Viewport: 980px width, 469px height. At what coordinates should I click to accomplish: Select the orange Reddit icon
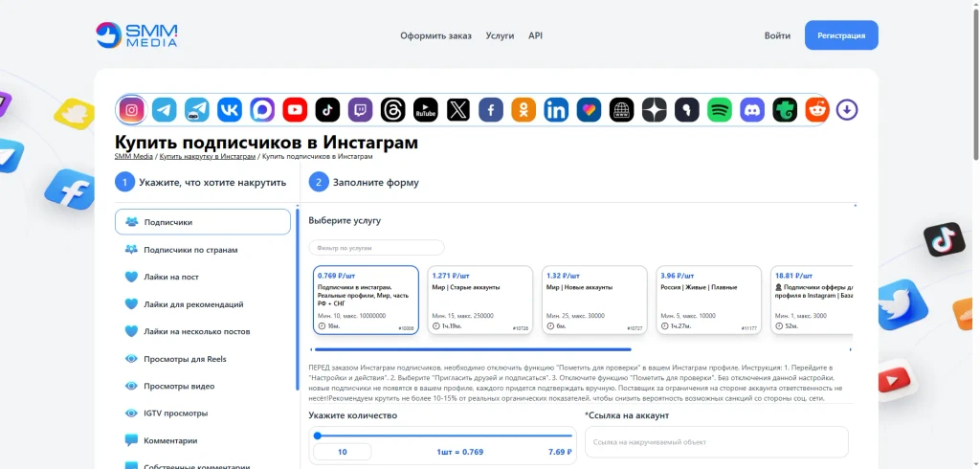pos(817,110)
